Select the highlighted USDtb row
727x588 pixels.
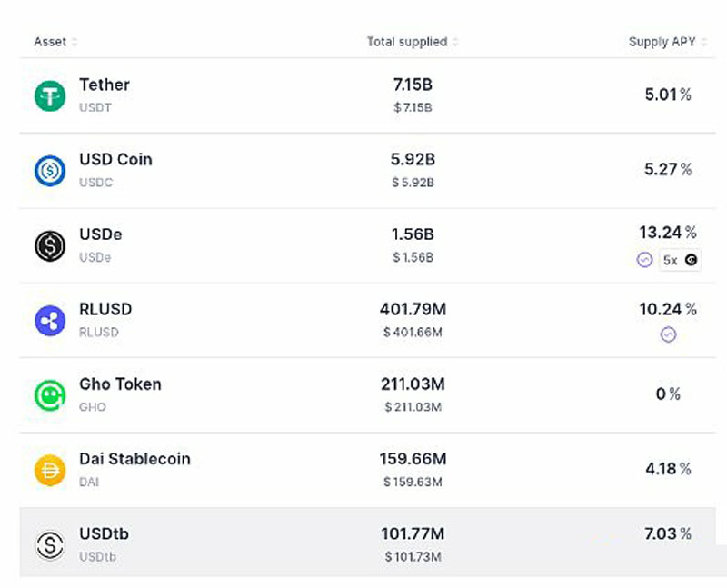tap(363, 543)
